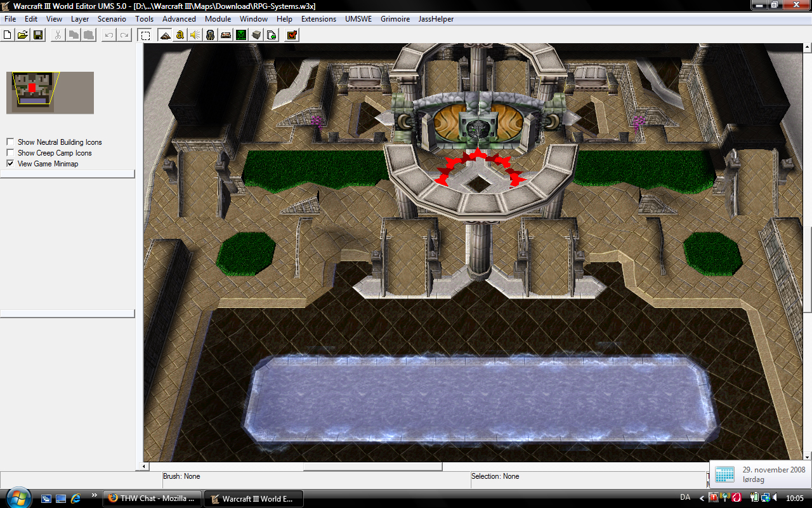Open the Help menu
Screen dimensions: 812x508
click(x=285, y=19)
